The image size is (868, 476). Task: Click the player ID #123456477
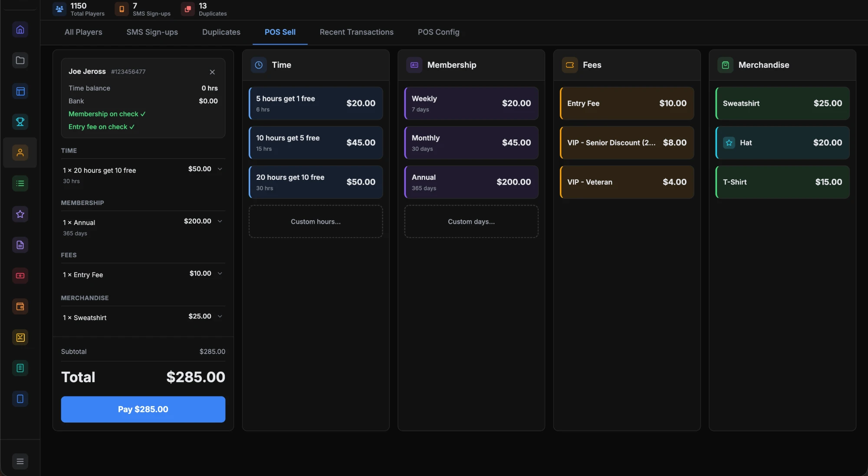(128, 72)
